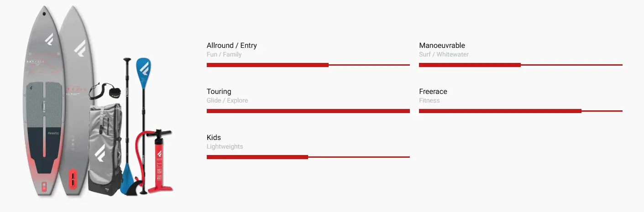Click the Allround / Entry rating bar
The image size is (644, 212).
click(x=308, y=65)
